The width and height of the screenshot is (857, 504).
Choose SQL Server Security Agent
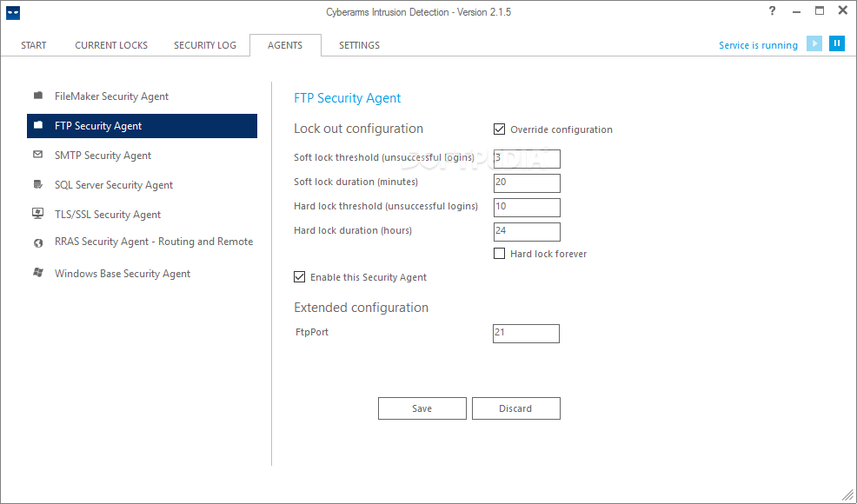(142, 185)
